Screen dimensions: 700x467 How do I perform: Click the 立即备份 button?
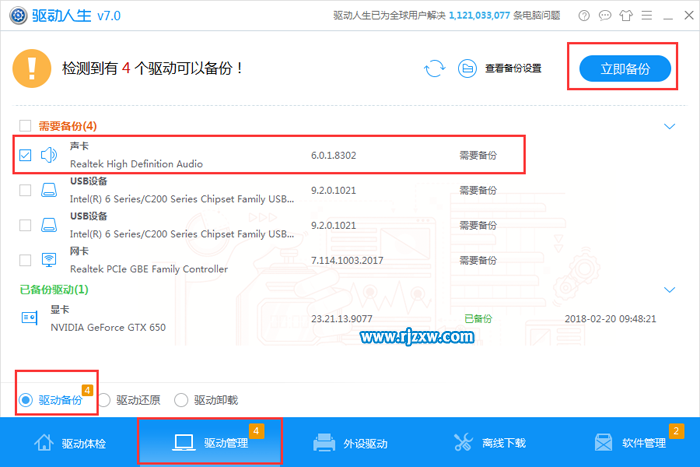point(624,68)
